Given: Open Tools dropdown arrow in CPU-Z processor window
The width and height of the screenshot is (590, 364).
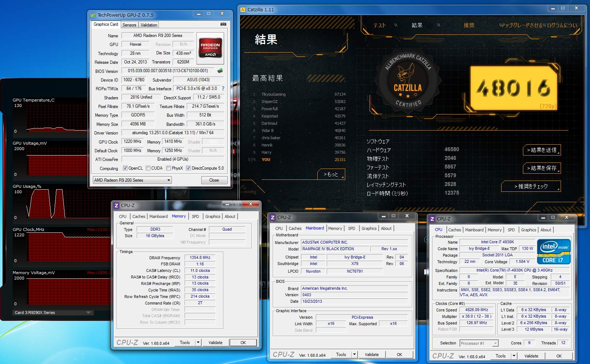Looking at the screenshot, I should click(514, 356).
